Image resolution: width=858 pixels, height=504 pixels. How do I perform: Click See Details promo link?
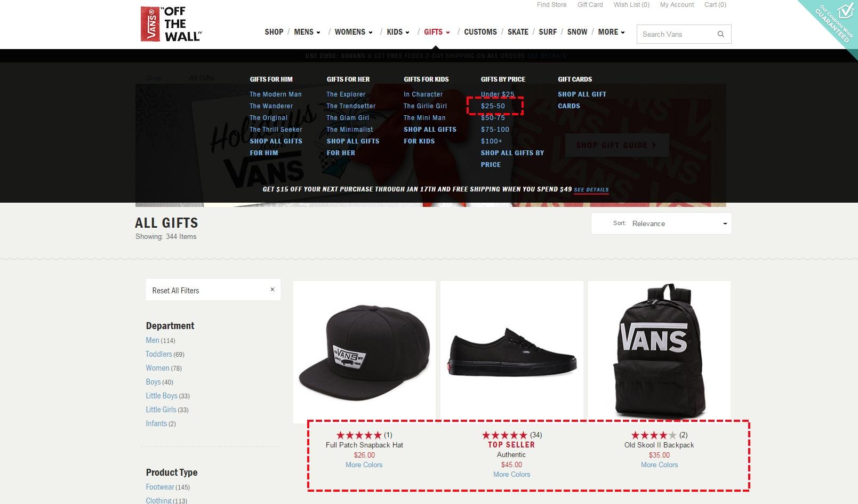coord(591,189)
